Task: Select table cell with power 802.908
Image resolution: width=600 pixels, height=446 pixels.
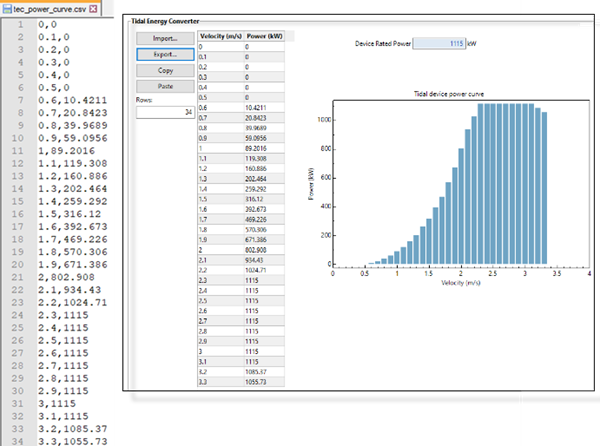Action: click(x=264, y=250)
